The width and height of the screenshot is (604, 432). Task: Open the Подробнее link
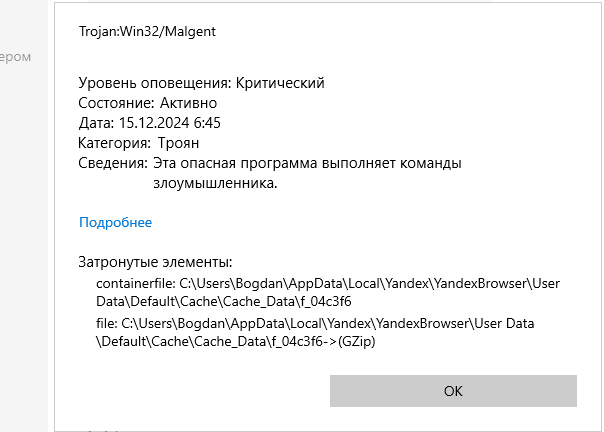115,222
